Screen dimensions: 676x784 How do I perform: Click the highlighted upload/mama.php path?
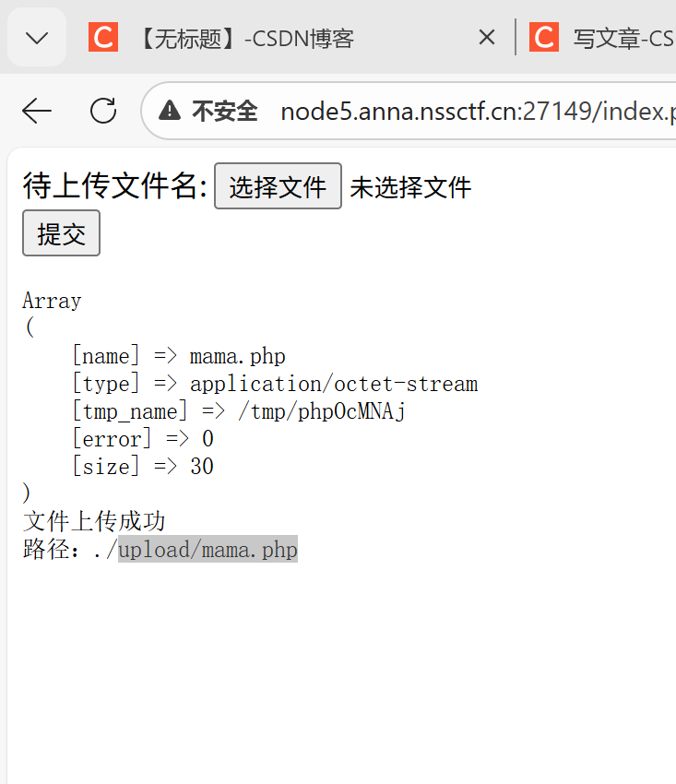[x=208, y=551]
